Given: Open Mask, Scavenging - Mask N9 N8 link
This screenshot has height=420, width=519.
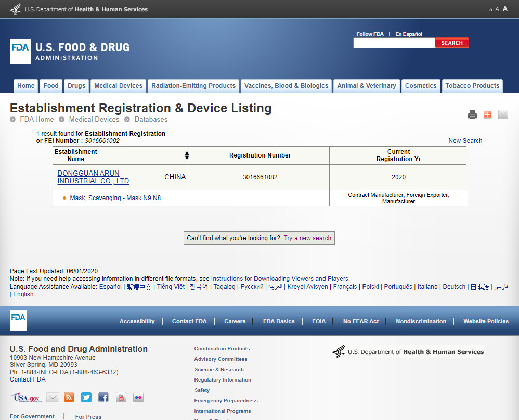Looking at the screenshot, I should point(115,198).
